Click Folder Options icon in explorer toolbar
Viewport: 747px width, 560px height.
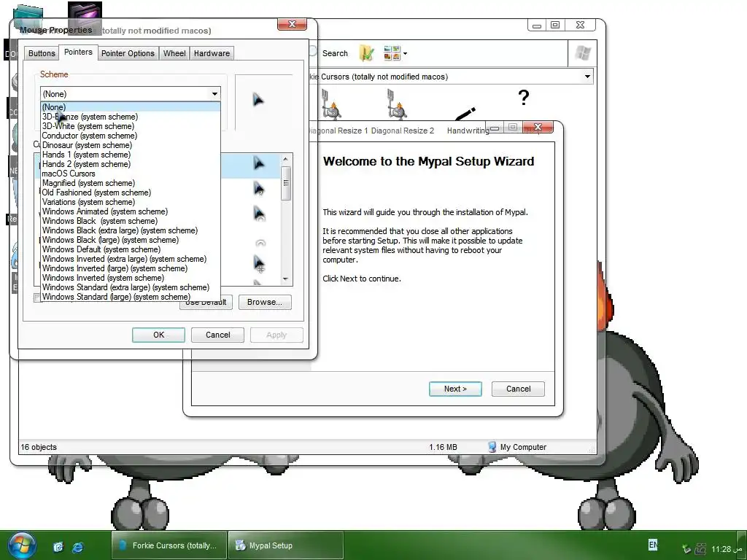pyautogui.click(x=366, y=53)
